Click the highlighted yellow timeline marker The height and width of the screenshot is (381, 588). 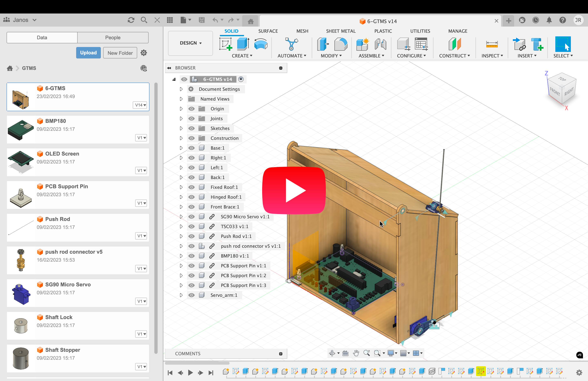coord(481,371)
